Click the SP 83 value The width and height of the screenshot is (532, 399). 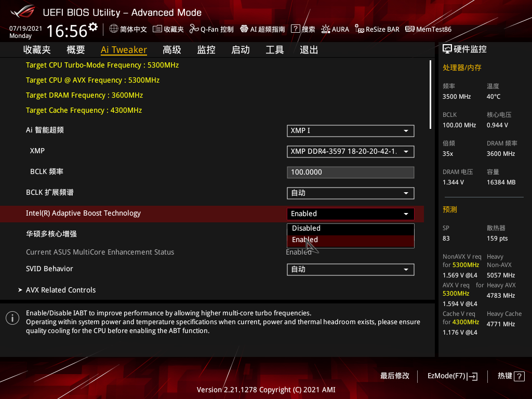(x=446, y=238)
